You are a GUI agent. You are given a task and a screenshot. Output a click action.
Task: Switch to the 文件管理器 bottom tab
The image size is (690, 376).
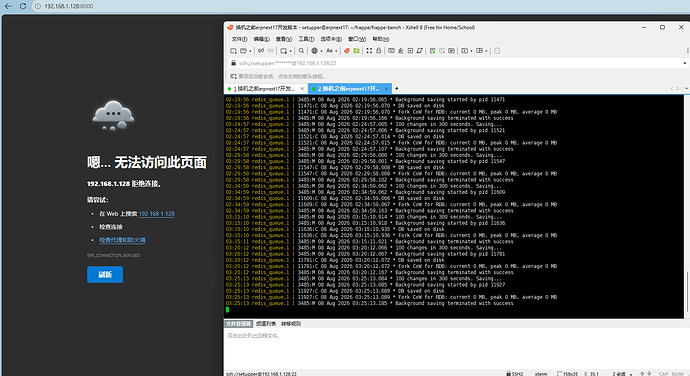coord(238,324)
